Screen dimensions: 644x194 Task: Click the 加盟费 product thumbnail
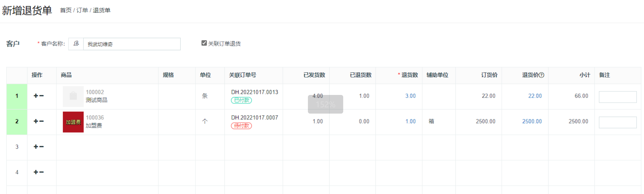[73, 122]
